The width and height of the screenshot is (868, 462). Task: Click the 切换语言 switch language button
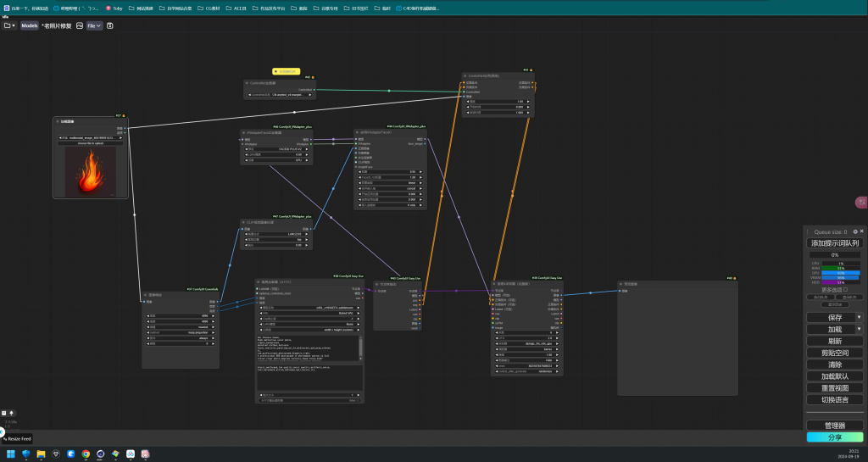(x=834, y=399)
